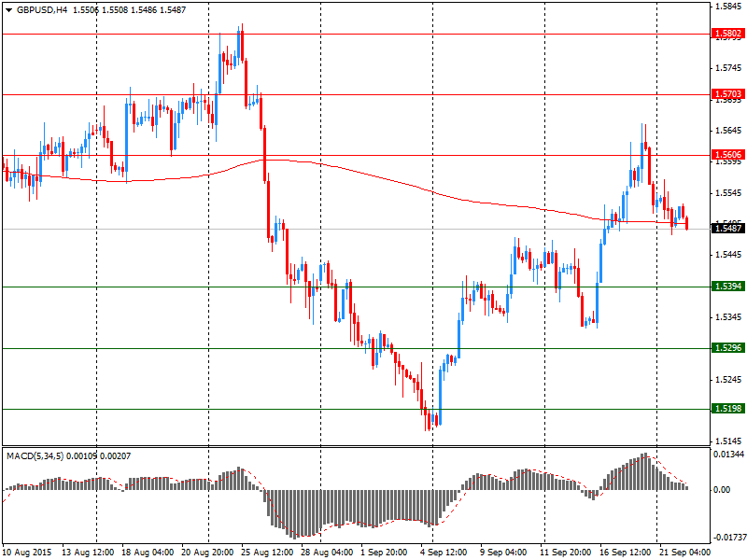Click the 20 Aug 20:00 time label
This screenshot has height=560, width=747.
click(x=207, y=553)
